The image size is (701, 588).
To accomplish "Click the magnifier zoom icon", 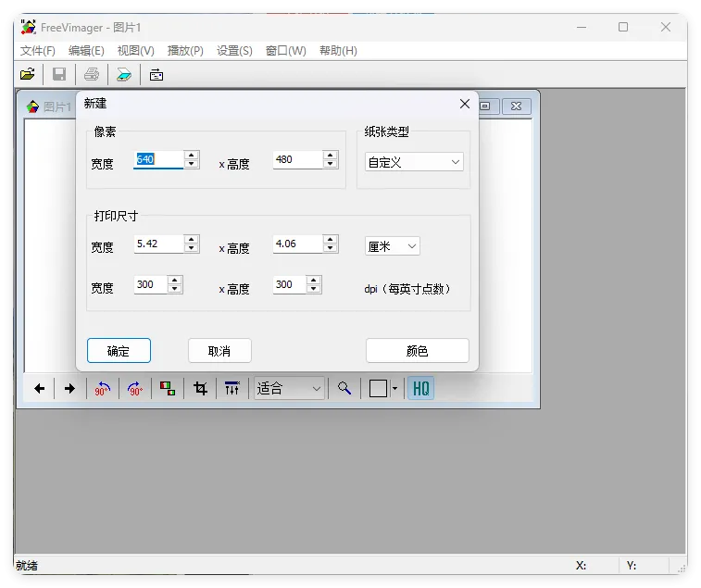I will pos(344,389).
